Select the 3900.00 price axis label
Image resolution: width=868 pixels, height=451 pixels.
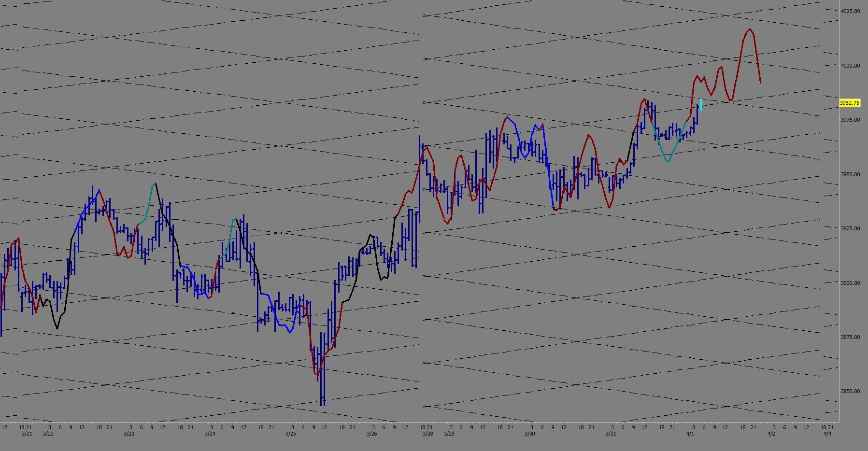pyautogui.click(x=850, y=283)
